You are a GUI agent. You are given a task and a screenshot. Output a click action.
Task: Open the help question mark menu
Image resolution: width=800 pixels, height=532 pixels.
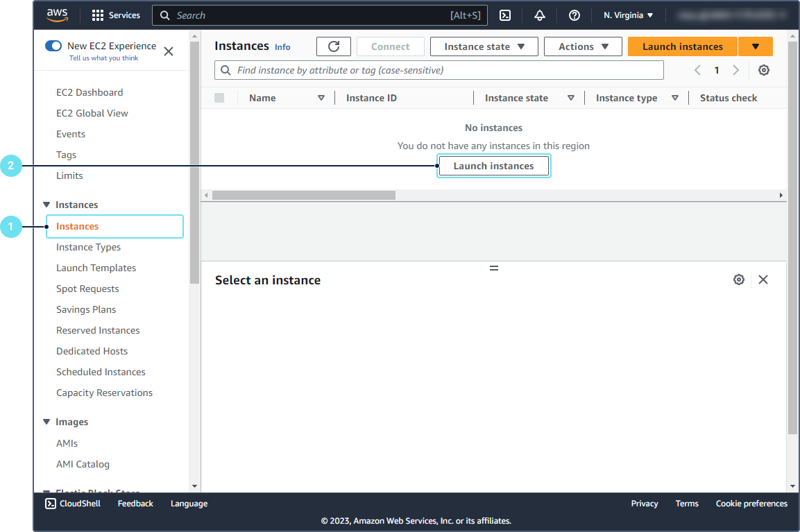pos(574,15)
